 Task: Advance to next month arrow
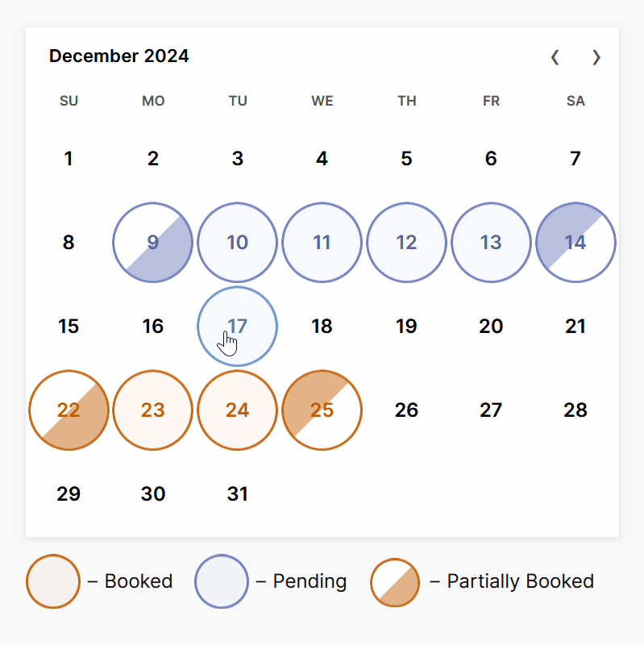[x=596, y=57]
